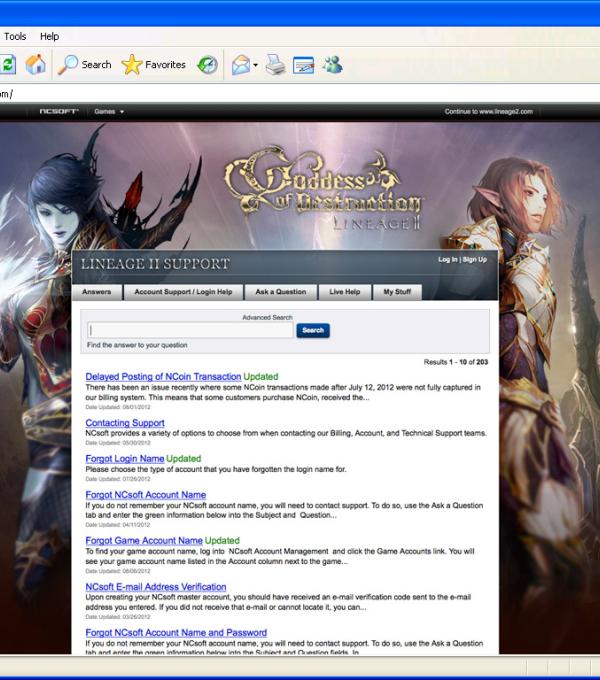Viewport: 600px width, 680px height.
Task: Expand the Games dropdown in NCsoft bar
Action: coord(109,112)
